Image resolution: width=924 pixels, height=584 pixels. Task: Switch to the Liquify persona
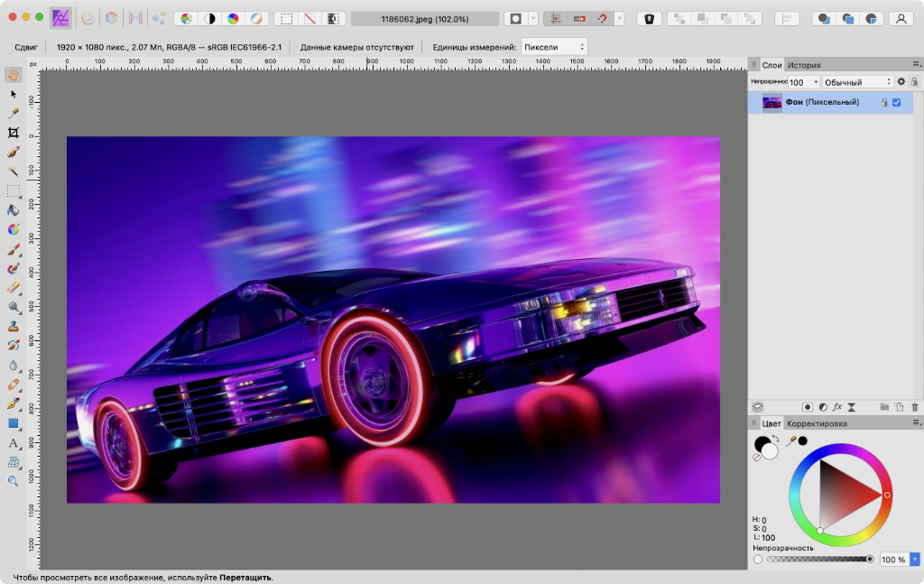click(88, 18)
